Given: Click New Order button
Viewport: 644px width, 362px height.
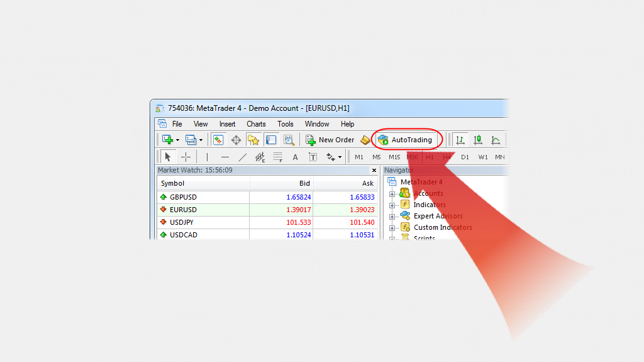Looking at the screenshot, I should [330, 140].
